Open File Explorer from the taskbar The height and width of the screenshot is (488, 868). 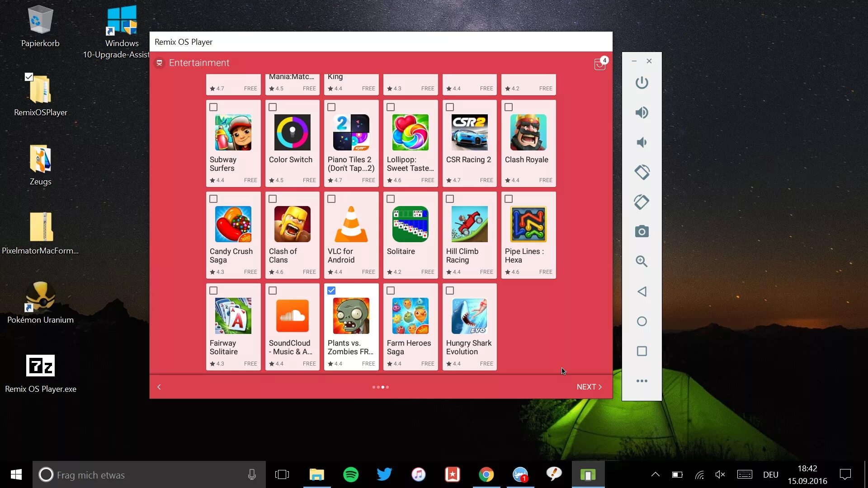pos(317,474)
